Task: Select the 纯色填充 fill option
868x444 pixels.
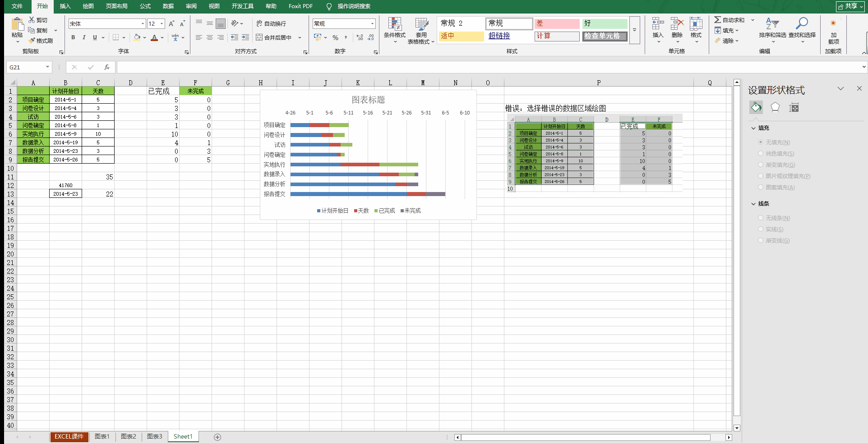Action: (x=761, y=153)
